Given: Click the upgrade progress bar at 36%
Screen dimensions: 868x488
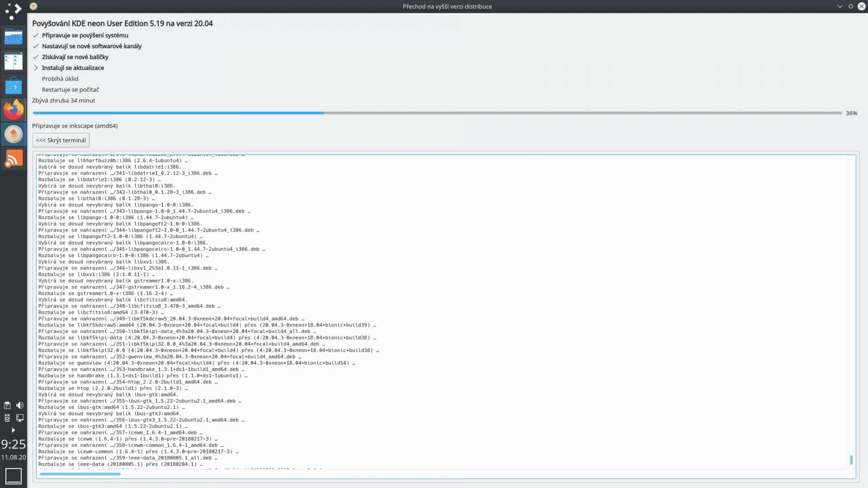Looking at the screenshot, I should pos(325,113).
